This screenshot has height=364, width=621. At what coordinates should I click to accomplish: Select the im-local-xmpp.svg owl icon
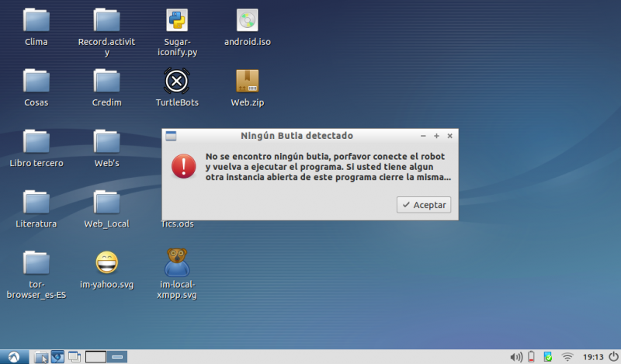point(177,262)
